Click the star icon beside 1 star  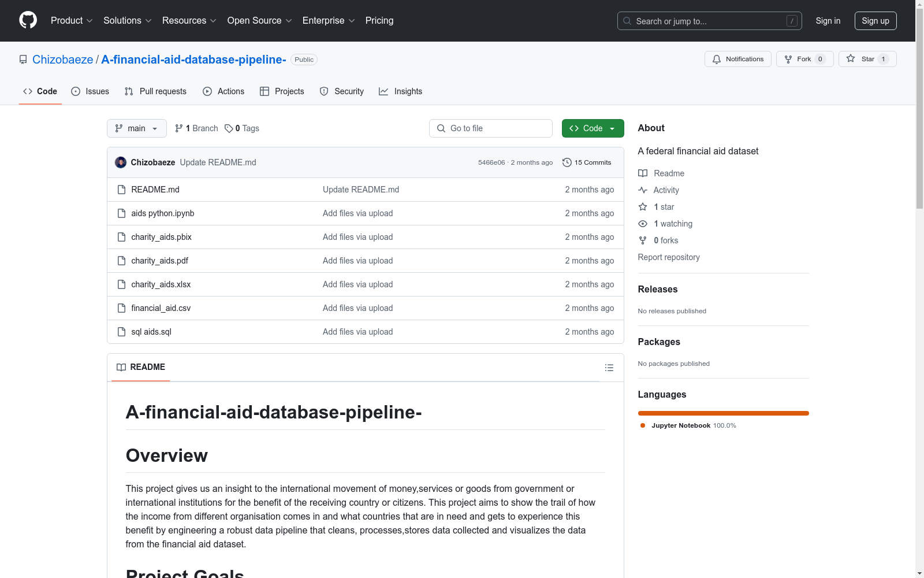(x=643, y=207)
